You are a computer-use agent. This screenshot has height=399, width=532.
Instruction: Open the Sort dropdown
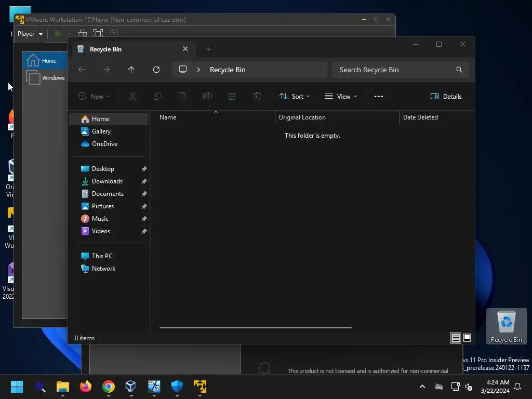click(x=295, y=96)
